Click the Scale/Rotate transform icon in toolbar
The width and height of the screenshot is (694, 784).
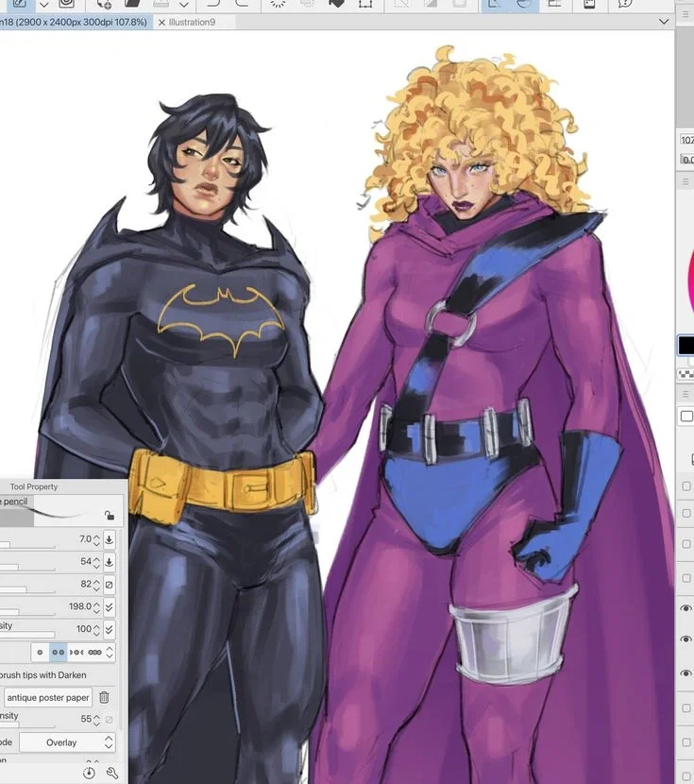(x=365, y=4)
